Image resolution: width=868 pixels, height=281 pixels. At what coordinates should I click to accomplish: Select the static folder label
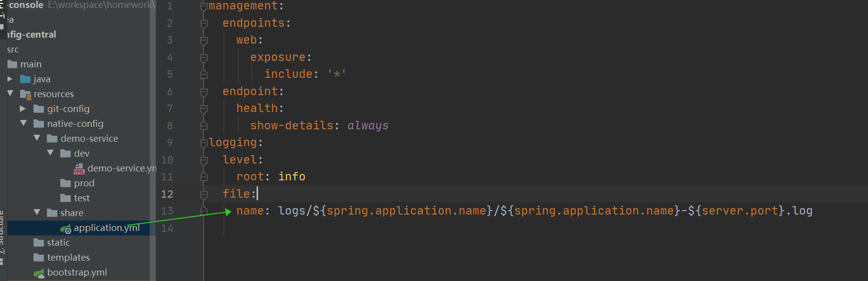pos(59,243)
